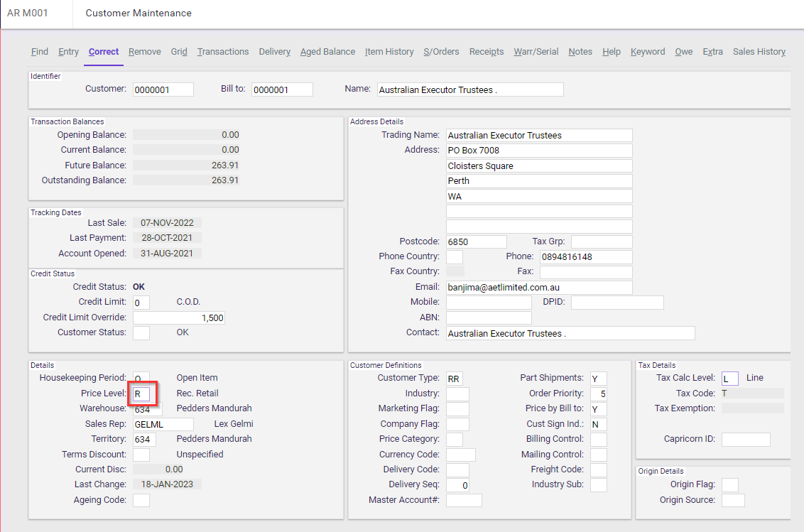Edit the Credit Limit Override field
This screenshot has height=532, width=804.
pos(178,317)
